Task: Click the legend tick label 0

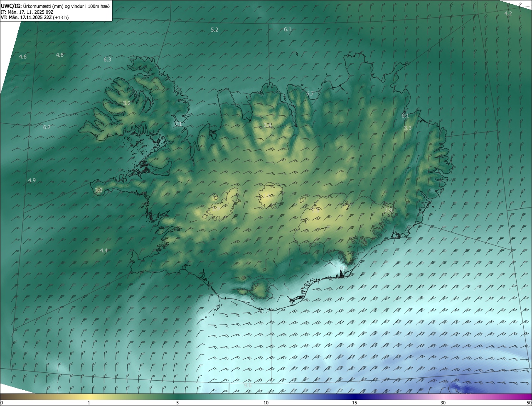Action: pyautogui.click(x=2, y=403)
